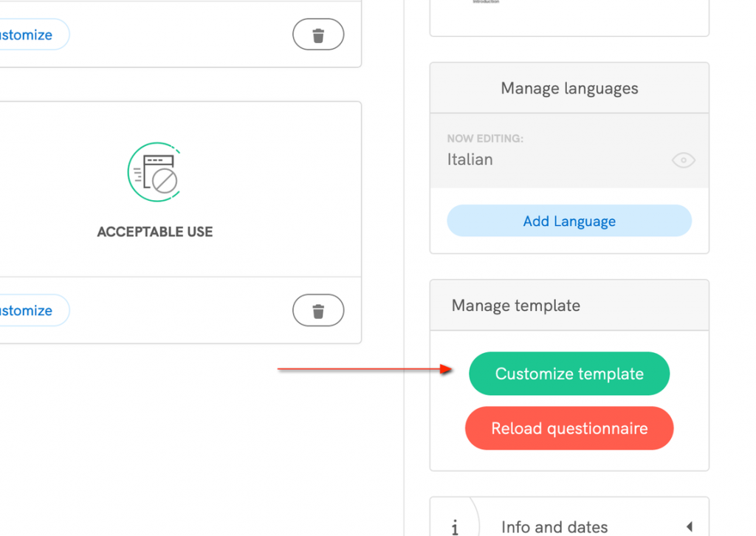Click the info 'i' icon
This screenshot has height=536, width=756.
click(455, 526)
